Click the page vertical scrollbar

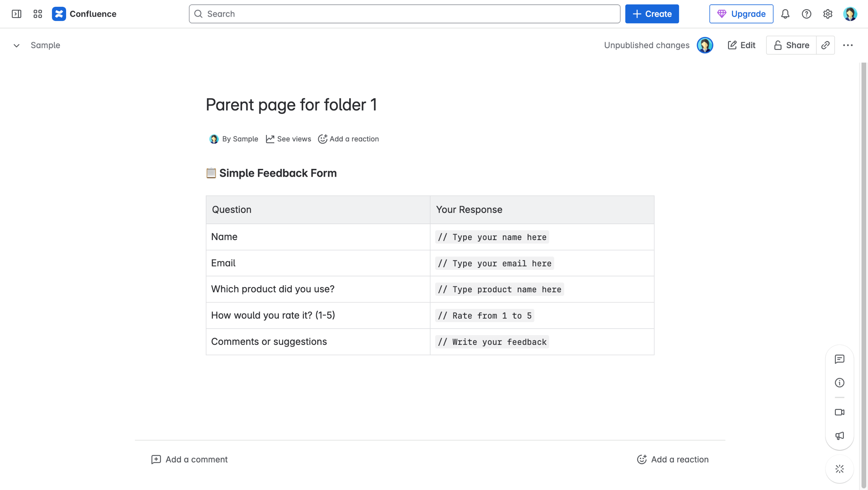864,271
